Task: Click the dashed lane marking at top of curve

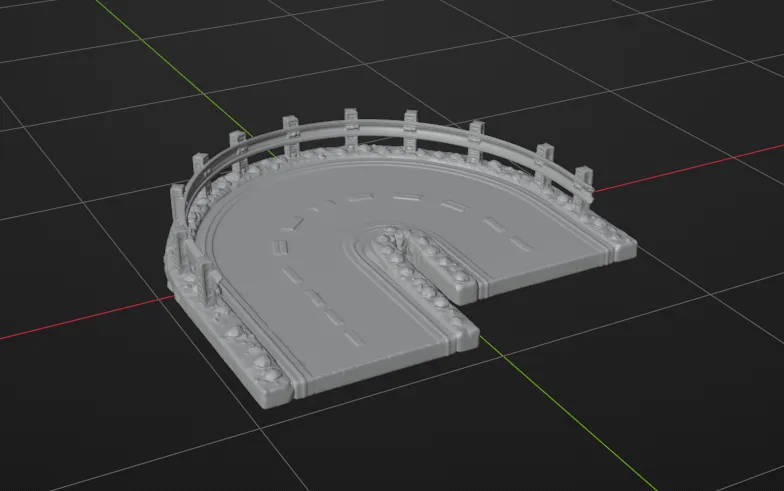Action: [x=408, y=198]
